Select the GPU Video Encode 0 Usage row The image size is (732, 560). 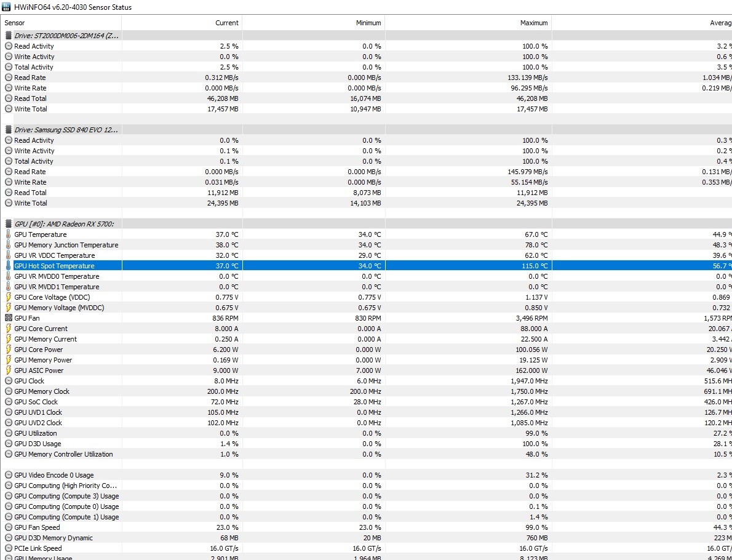coord(54,475)
